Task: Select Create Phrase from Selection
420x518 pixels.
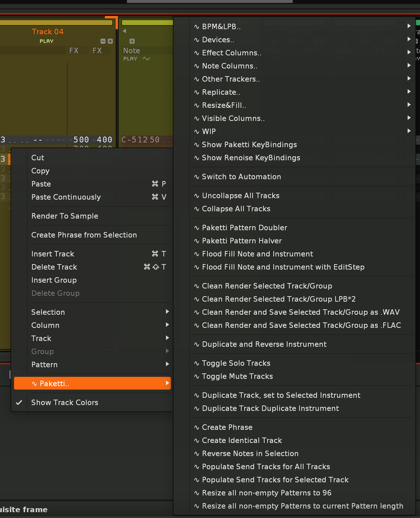Action: point(84,235)
